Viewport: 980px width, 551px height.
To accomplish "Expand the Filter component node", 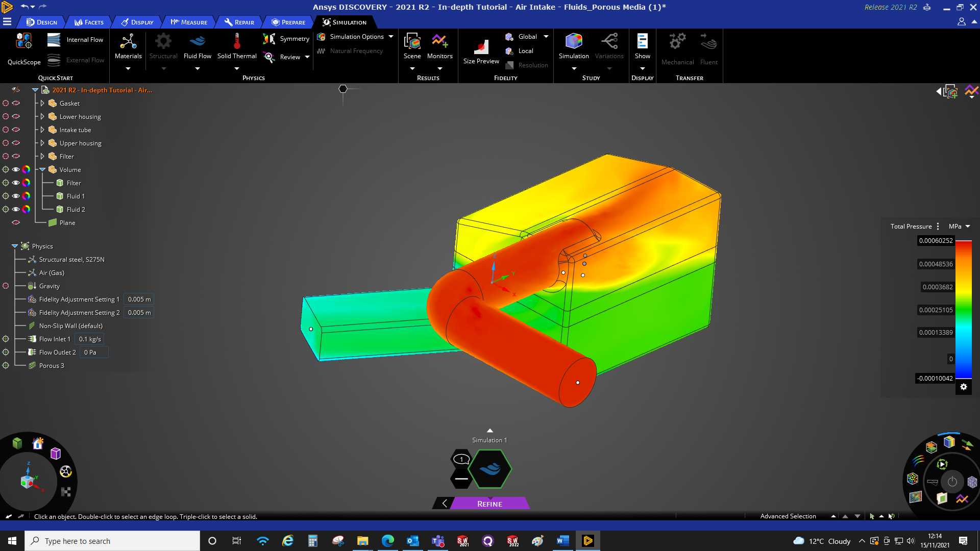I will click(42, 156).
